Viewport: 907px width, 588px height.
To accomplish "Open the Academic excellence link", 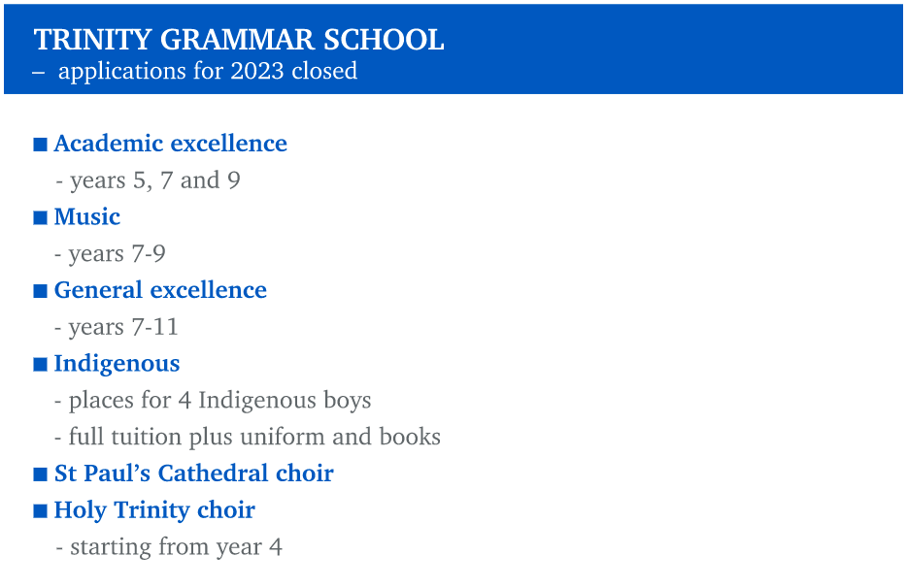I will (x=171, y=144).
